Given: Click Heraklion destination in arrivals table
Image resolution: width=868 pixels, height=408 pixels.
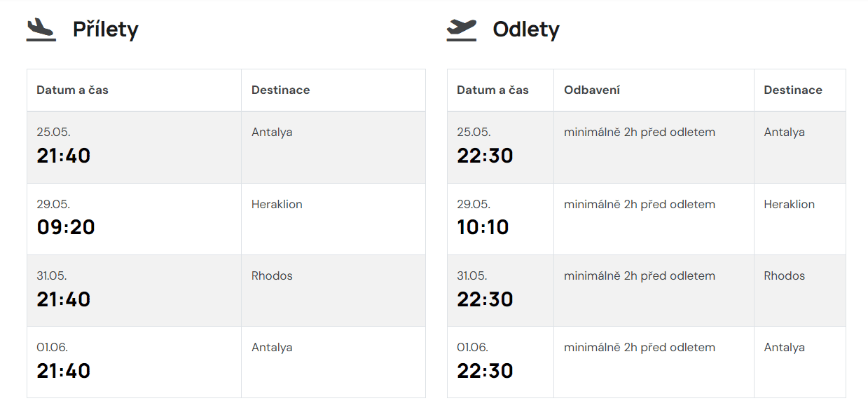Looking at the screenshot, I should point(277,205).
